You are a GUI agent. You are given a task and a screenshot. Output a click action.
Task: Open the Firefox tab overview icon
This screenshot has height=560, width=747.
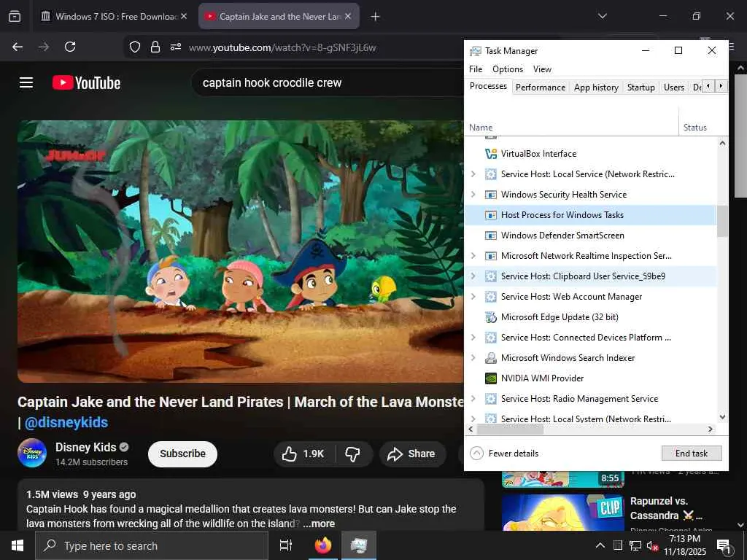click(x=15, y=16)
